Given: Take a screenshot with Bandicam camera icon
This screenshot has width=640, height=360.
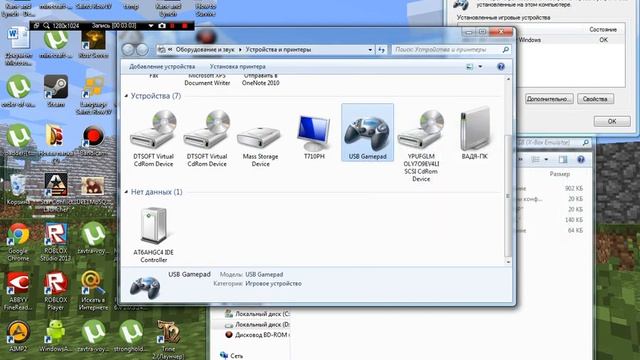Looking at the screenshot, I should (162, 25).
